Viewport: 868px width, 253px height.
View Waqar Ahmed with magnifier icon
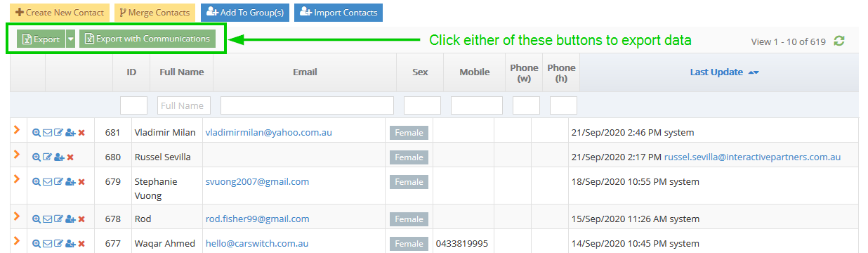(x=37, y=244)
